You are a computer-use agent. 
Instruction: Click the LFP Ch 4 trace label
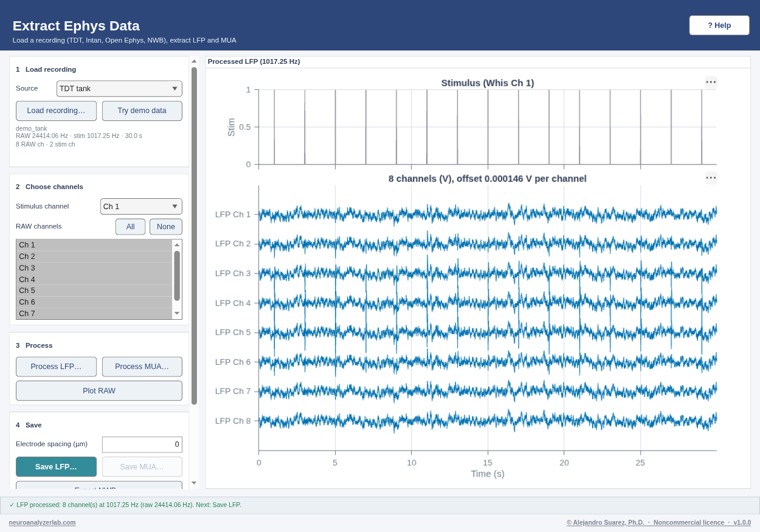[x=233, y=303]
